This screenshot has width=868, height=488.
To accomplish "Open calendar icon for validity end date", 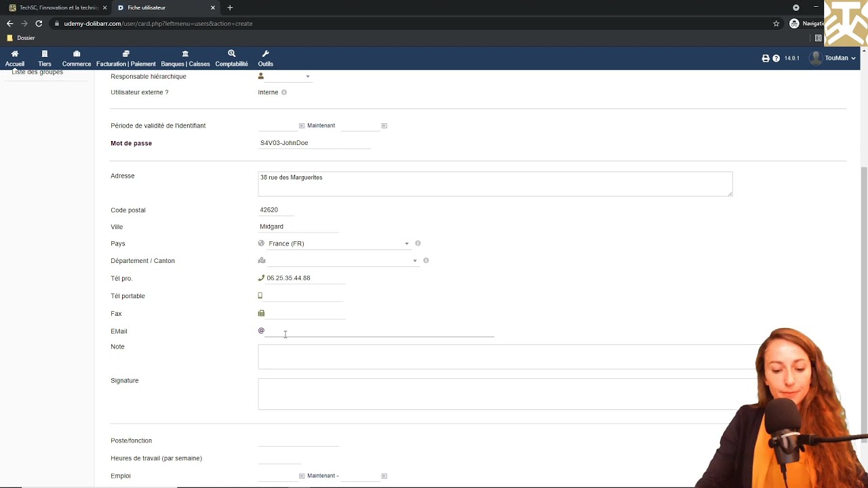I will pyautogui.click(x=384, y=125).
